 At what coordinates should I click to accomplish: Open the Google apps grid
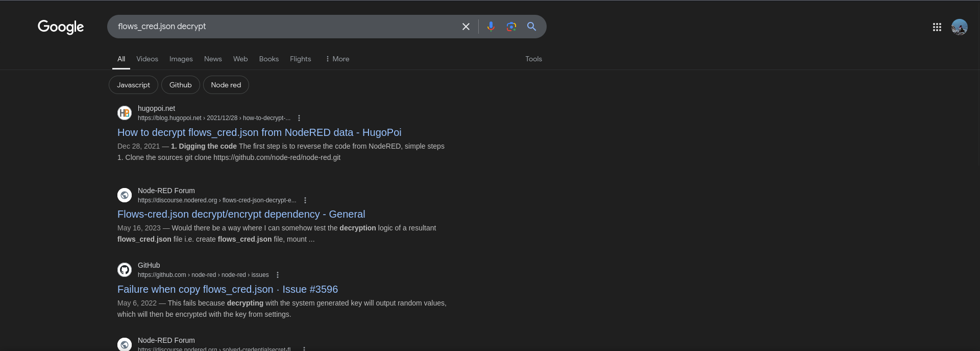[937, 27]
